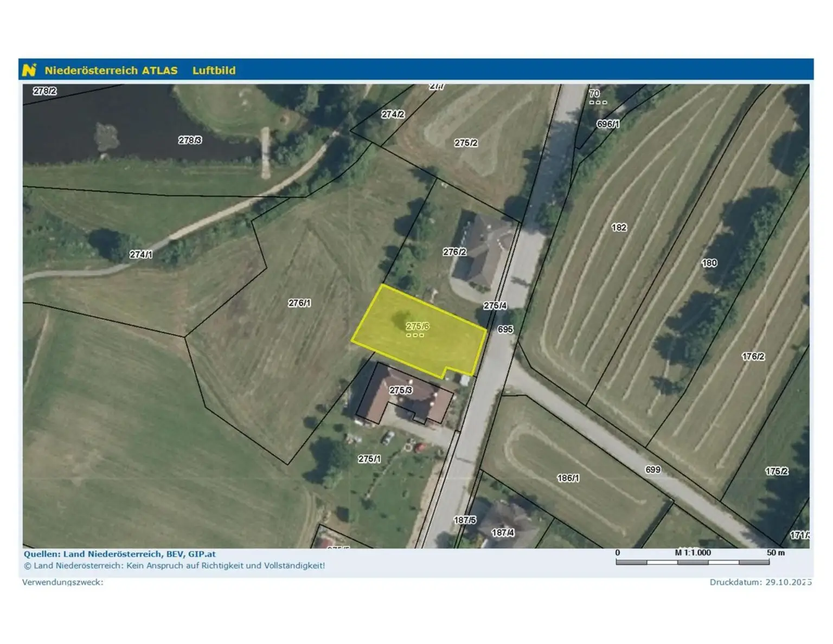Click the Quellen source attribution text
This screenshot has width=833, height=644.
[119, 554]
